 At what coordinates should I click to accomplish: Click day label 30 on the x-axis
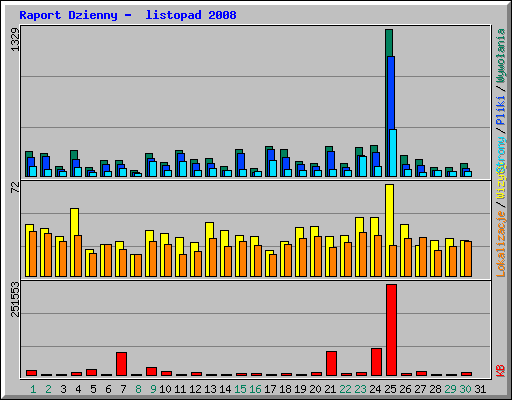[x=465, y=389]
